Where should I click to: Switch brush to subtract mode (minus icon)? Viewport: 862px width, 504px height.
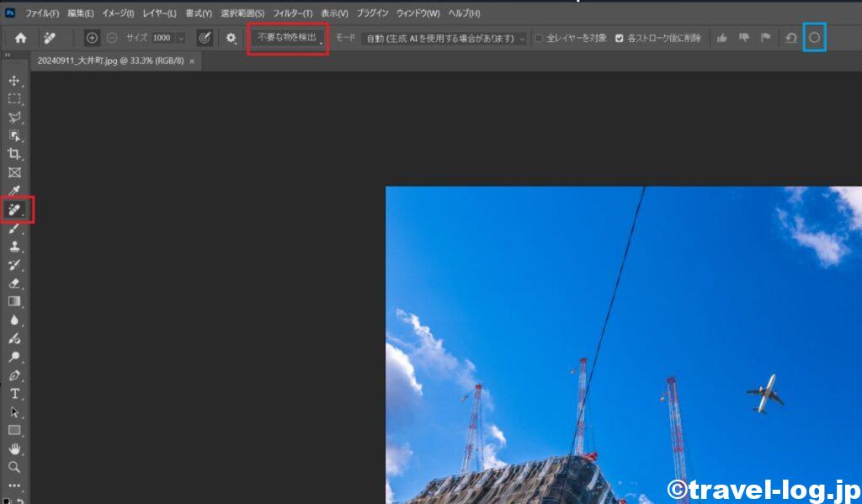click(x=112, y=38)
